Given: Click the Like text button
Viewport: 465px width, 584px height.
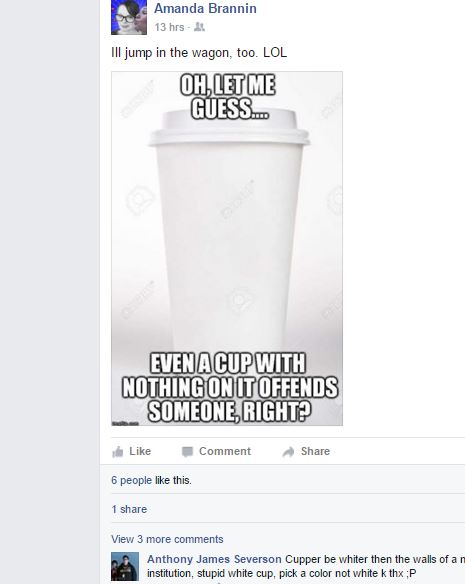Looking at the screenshot, I should tap(140, 451).
